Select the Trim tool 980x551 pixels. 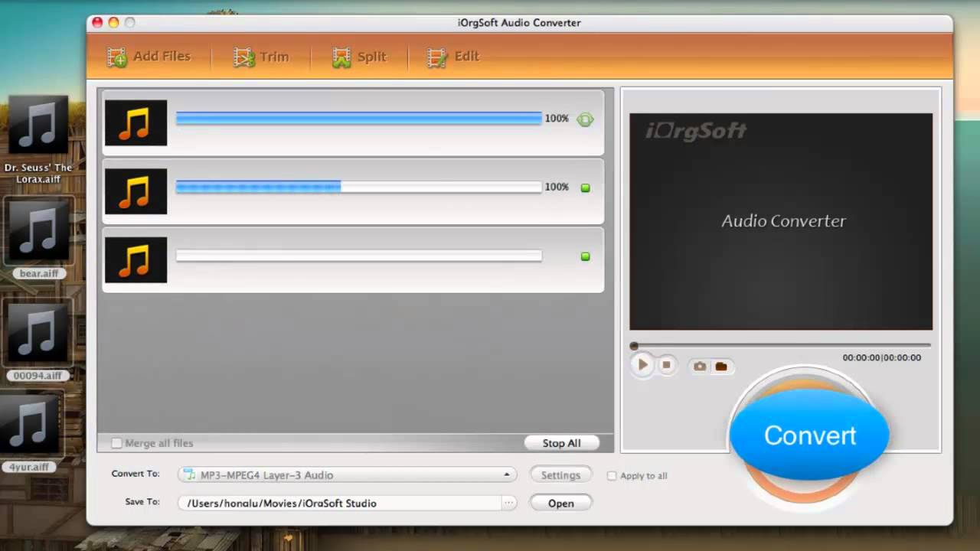(x=261, y=57)
